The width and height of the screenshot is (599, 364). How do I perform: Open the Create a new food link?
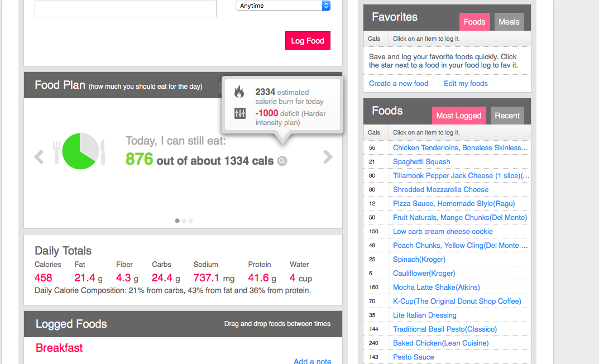coord(399,83)
